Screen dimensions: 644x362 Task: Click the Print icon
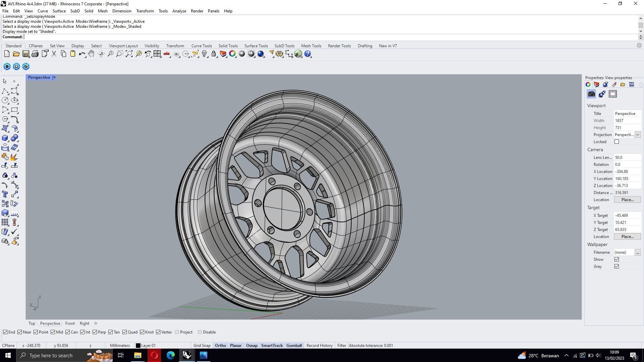pos(35,54)
